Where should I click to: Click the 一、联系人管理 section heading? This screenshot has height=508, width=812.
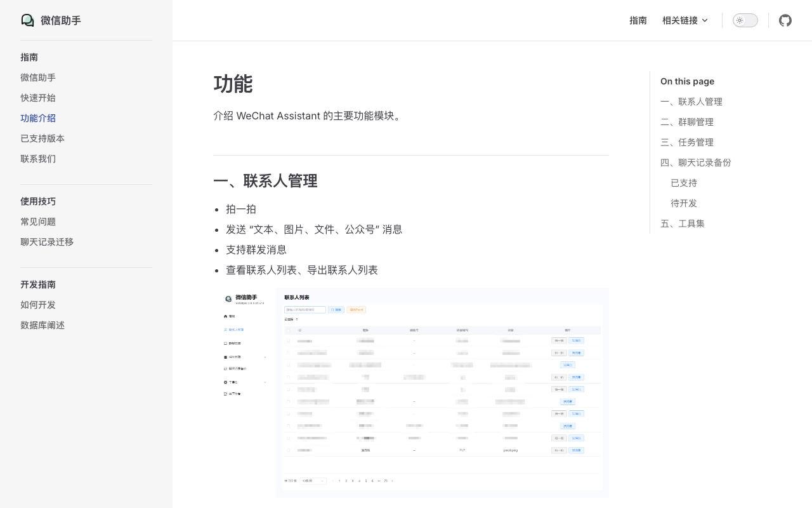click(265, 181)
